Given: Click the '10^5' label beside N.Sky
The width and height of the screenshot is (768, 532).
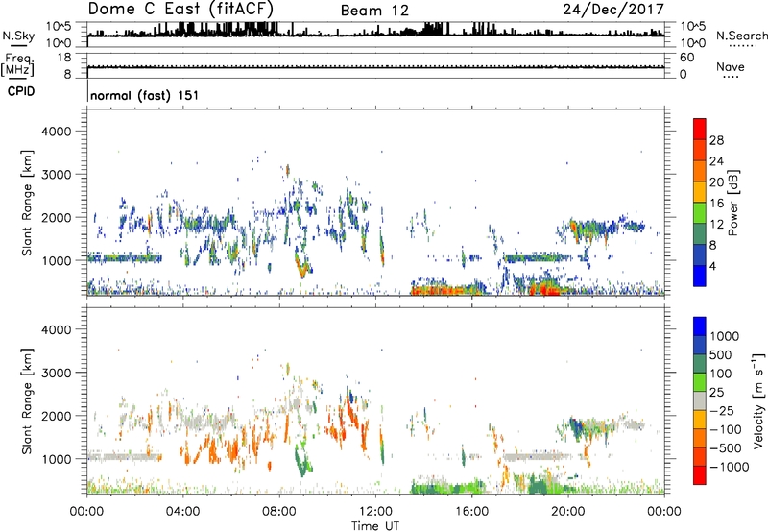Looking at the screenshot, I should [59, 26].
